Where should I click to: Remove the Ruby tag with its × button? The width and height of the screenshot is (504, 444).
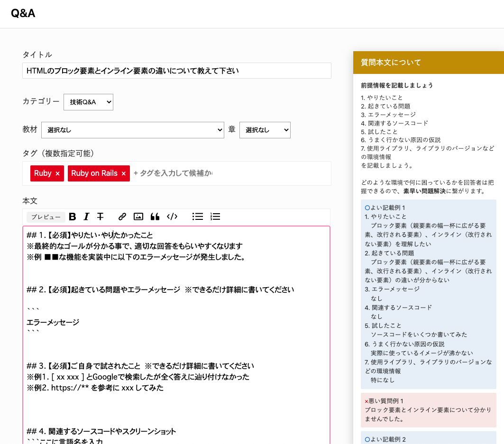[57, 173]
